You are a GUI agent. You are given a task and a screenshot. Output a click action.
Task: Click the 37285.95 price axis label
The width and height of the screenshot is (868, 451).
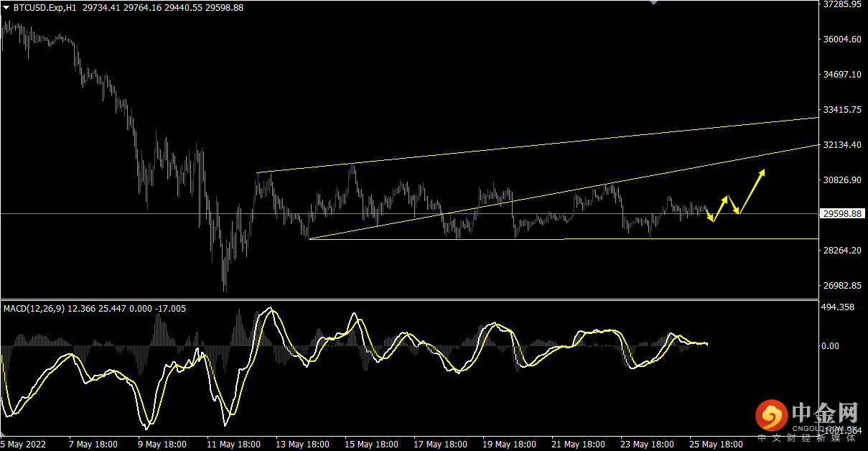coord(842,4)
